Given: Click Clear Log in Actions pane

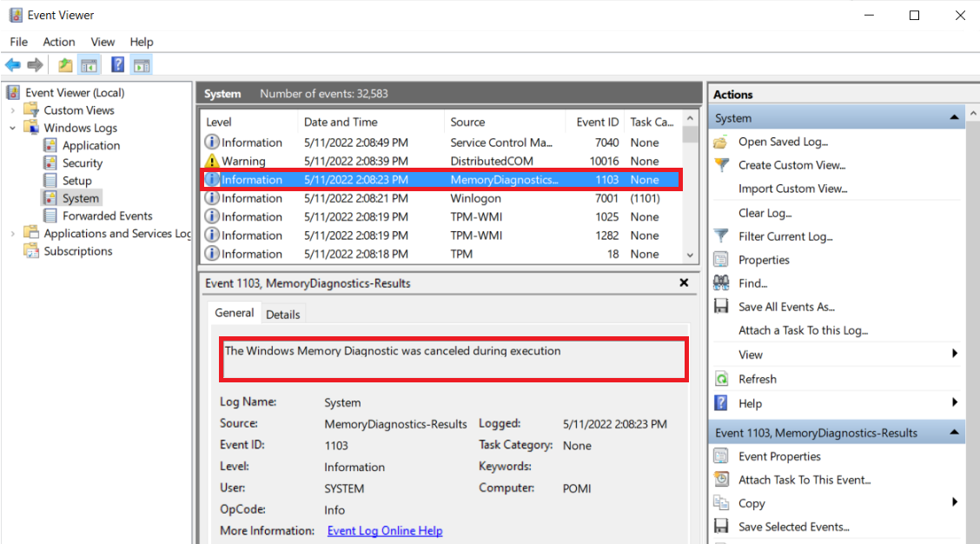Looking at the screenshot, I should [765, 213].
